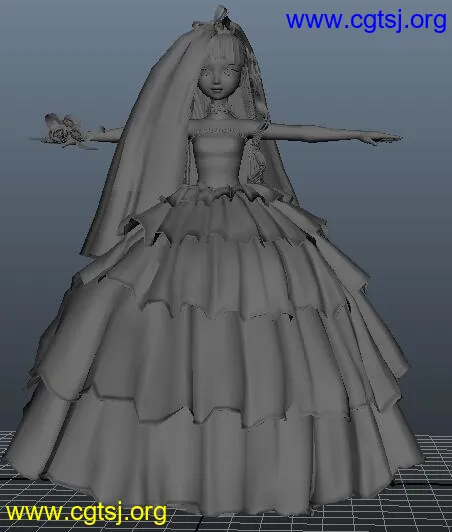Select the character's face mesh
The width and height of the screenshot is (452, 532).
(x=215, y=80)
